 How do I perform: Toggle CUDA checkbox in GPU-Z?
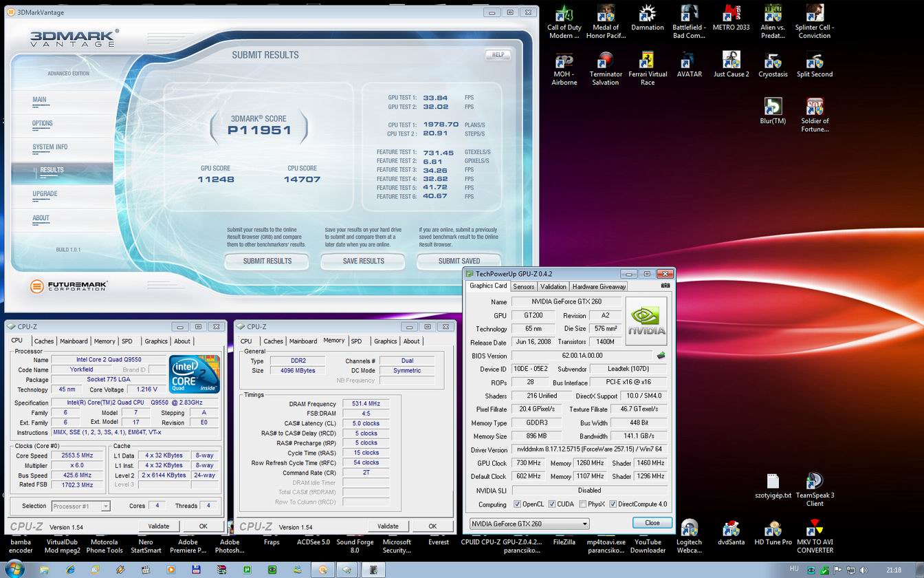tap(551, 504)
